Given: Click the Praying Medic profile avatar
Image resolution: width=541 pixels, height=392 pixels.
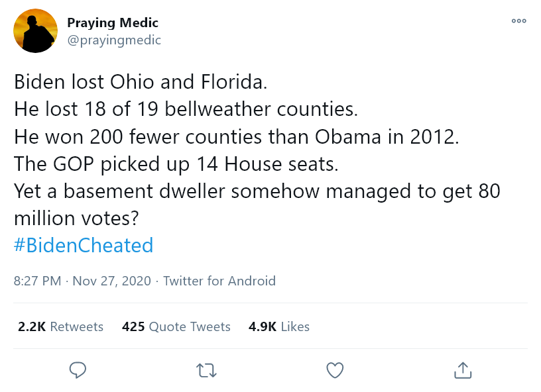Looking at the screenshot, I should 36,31.
